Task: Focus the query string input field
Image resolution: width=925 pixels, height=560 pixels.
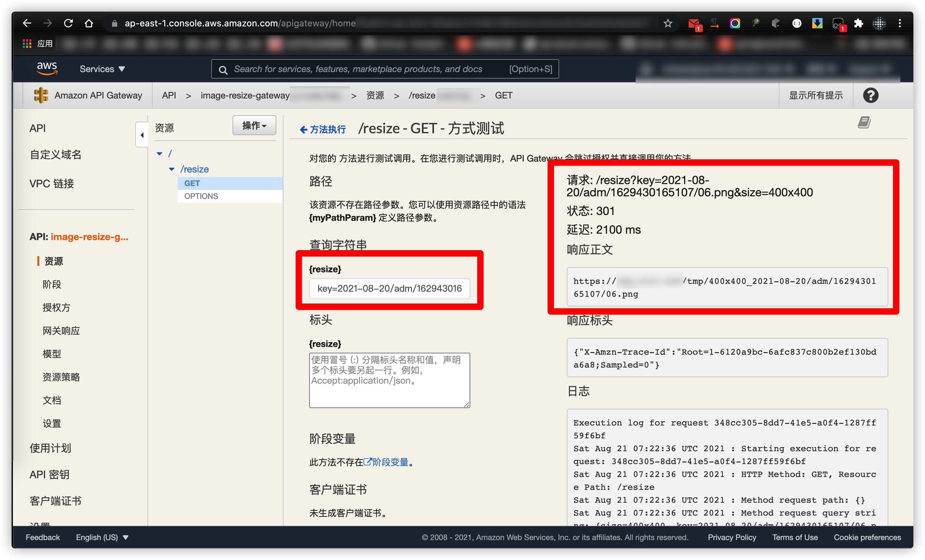Action: click(x=389, y=288)
